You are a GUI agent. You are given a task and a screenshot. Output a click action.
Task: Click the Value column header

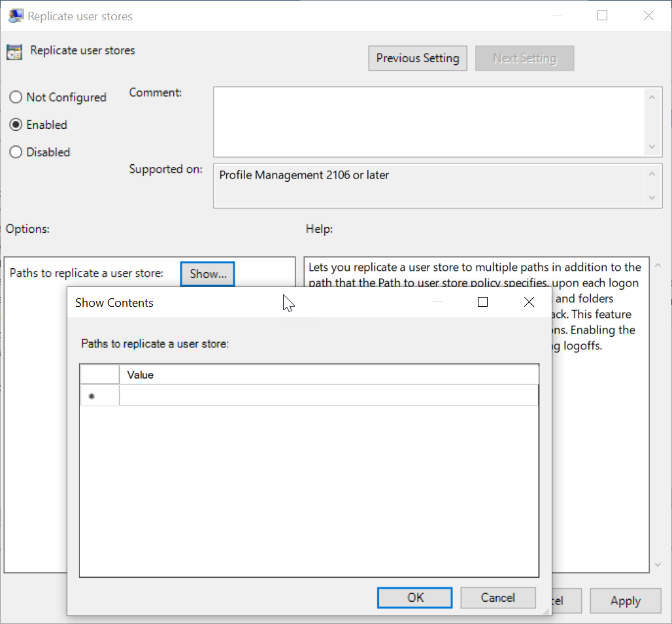(328, 375)
